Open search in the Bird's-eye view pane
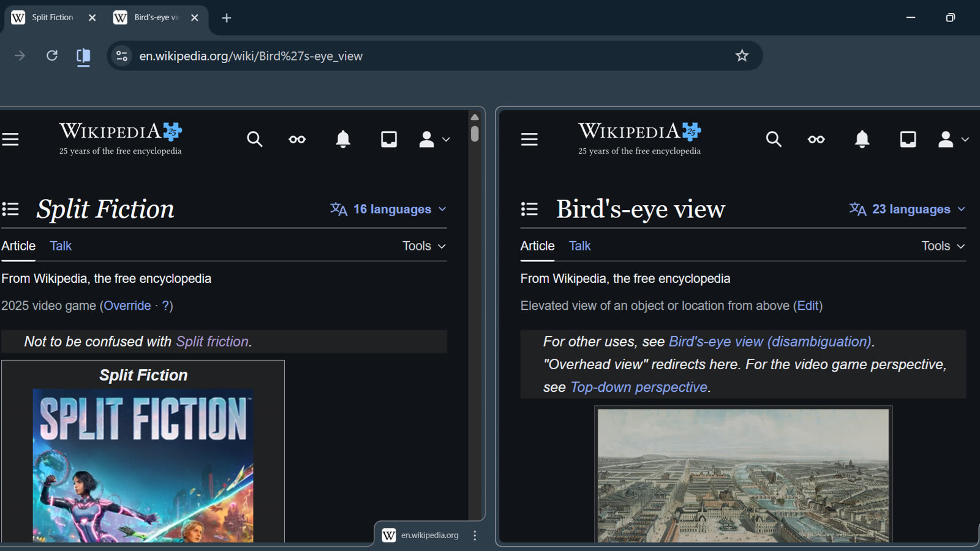Image resolution: width=980 pixels, height=551 pixels. (774, 140)
